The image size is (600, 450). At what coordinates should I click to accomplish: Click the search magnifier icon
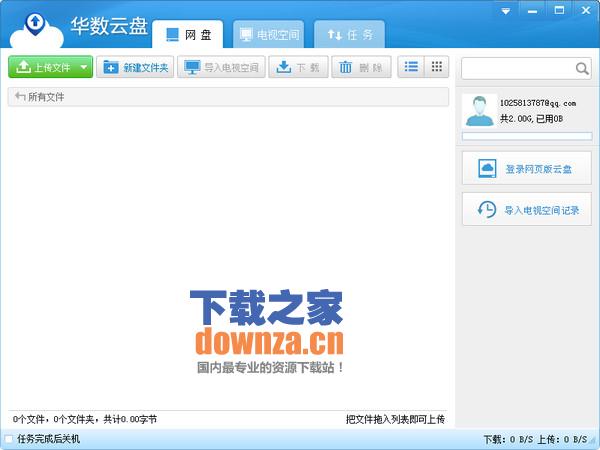[582, 69]
